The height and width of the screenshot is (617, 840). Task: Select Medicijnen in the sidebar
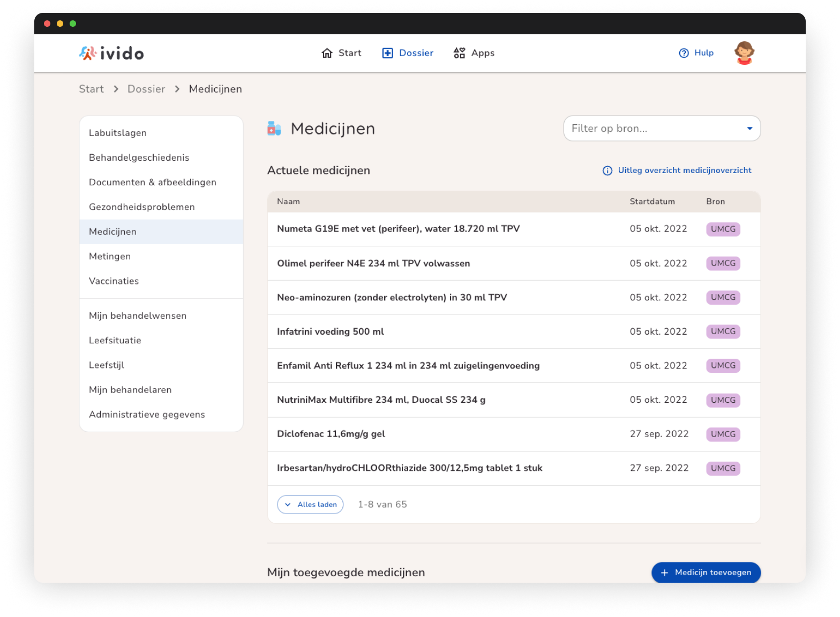tap(161, 231)
